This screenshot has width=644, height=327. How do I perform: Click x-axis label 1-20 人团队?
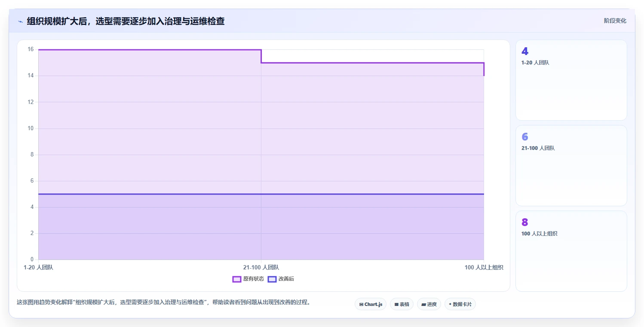[38, 267]
